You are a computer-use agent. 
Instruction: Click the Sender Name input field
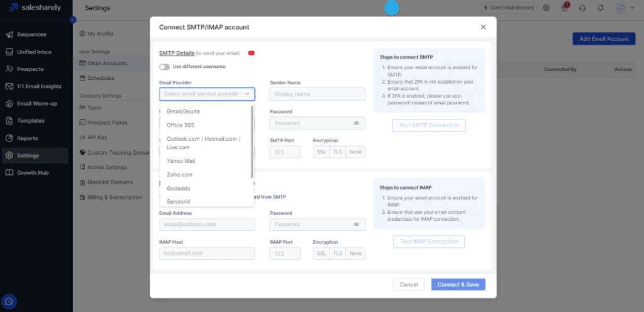318,94
